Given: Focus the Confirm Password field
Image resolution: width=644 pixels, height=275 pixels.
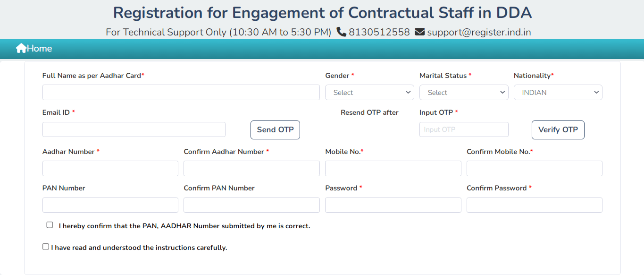Looking at the screenshot, I should click(x=534, y=205).
